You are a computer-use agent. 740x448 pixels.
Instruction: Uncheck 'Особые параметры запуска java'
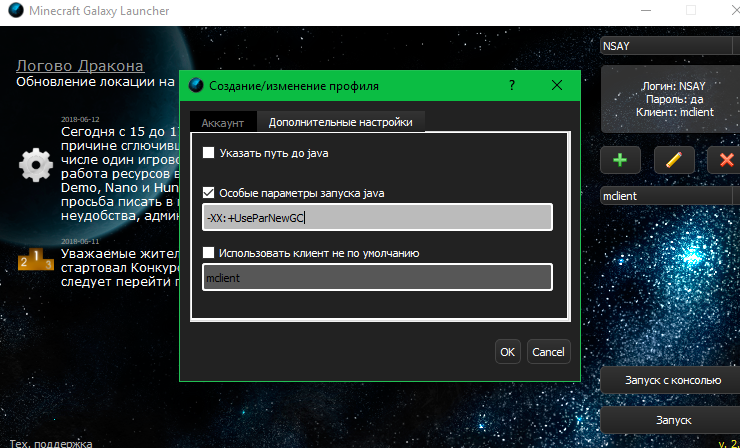(x=209, y=193)
